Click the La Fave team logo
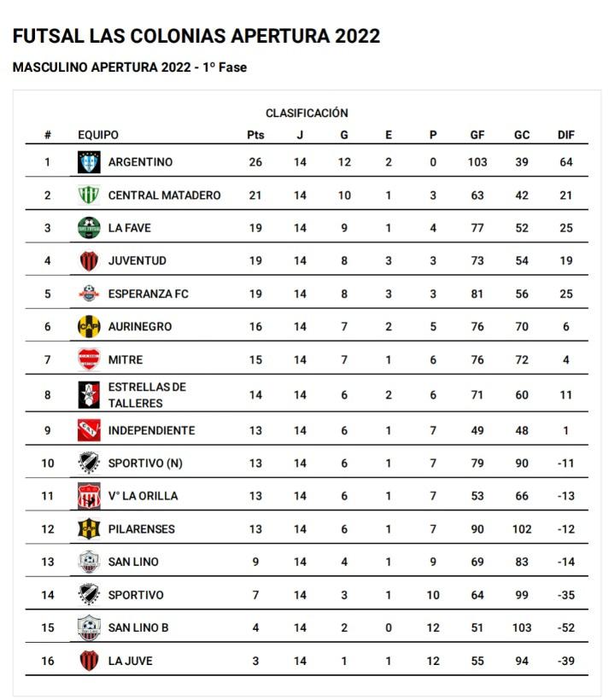The width and height of the screenshot is (609, 700). click(89, 228)
